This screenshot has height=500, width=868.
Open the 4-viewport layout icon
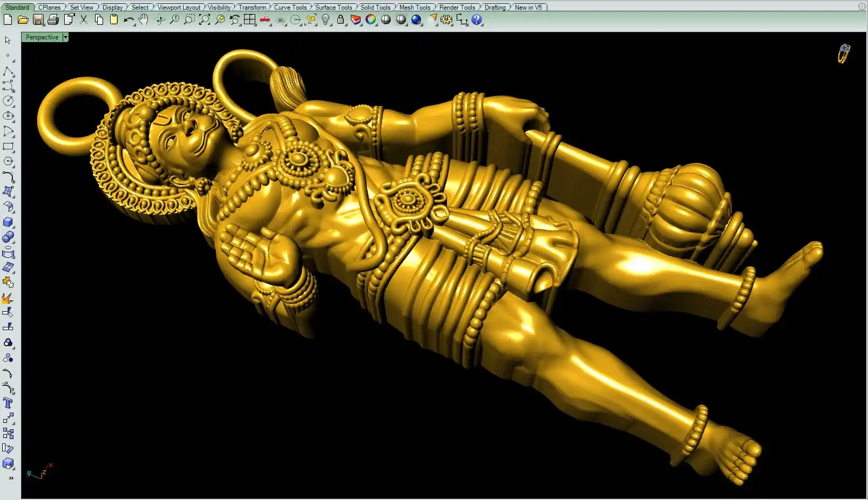click(249, 20)
